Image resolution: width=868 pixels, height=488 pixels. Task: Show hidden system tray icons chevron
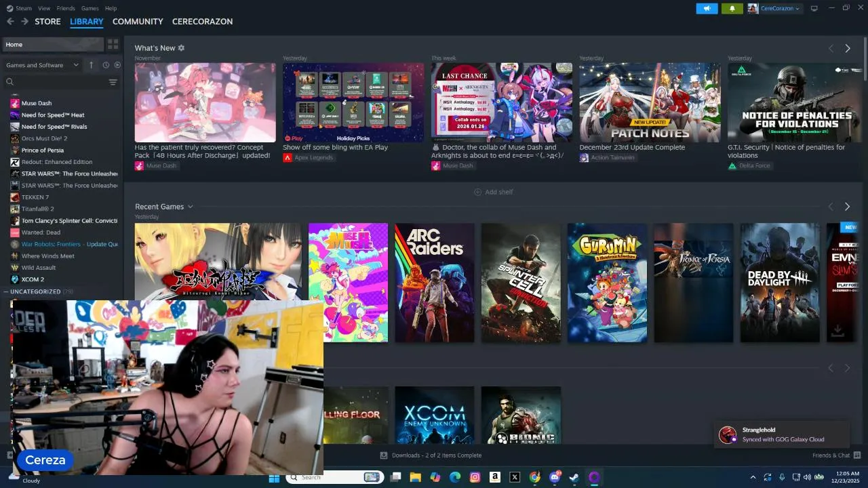753,477
